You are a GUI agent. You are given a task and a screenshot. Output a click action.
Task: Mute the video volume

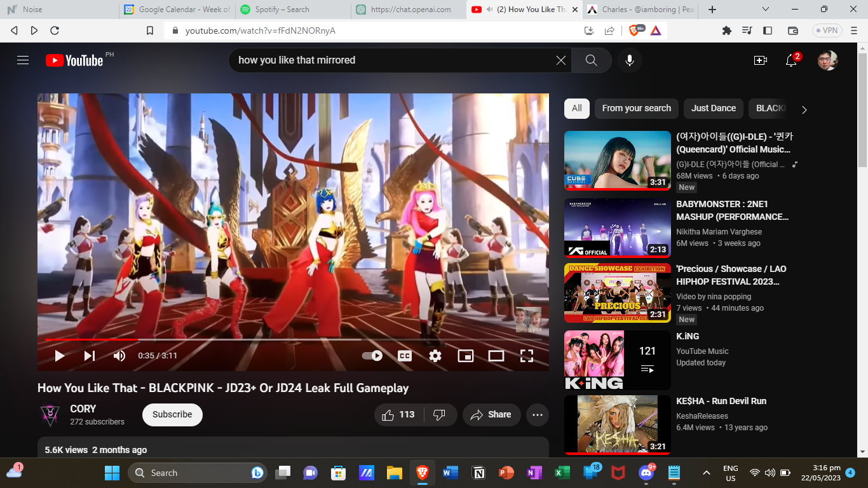tap(119, 356)
